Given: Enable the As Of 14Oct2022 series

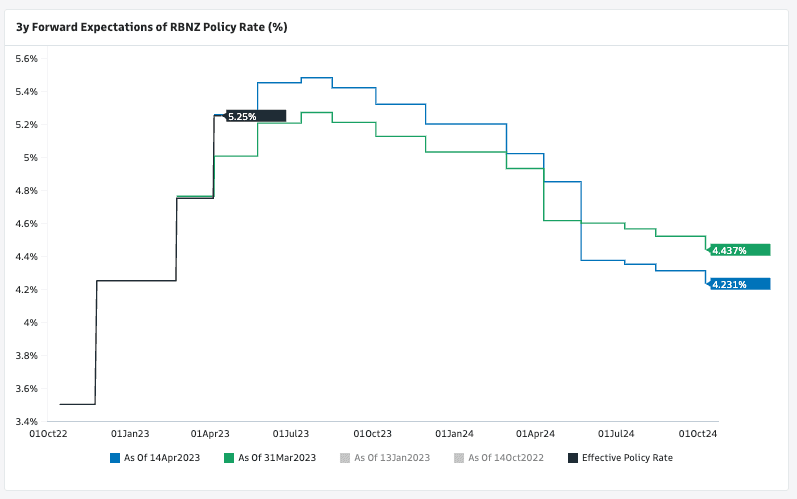Looking at the screenshot, I should point(506,458).
